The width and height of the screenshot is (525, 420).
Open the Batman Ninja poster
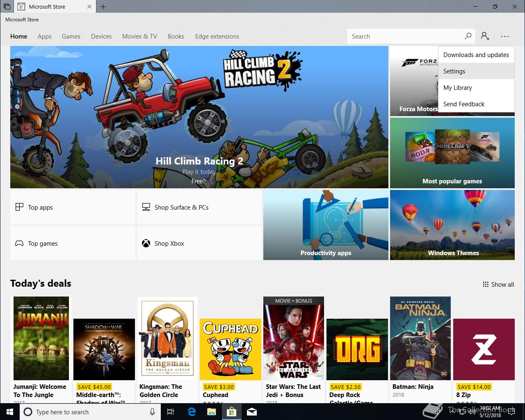pos(420,338)
